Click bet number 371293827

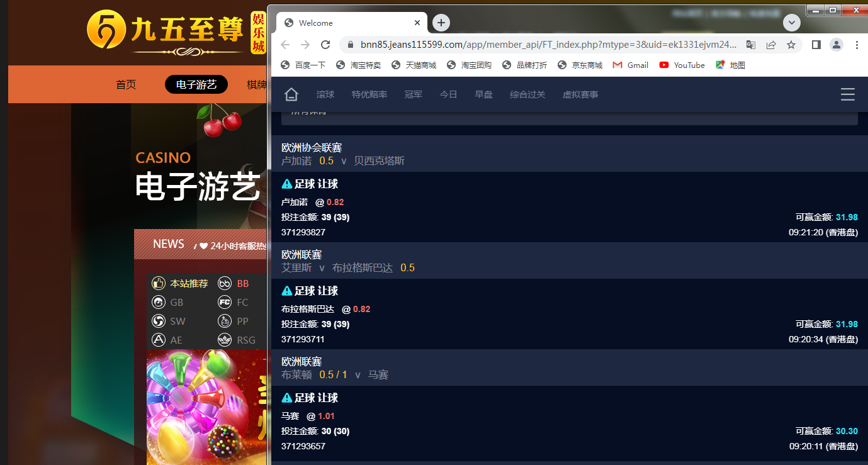point(303,232)
